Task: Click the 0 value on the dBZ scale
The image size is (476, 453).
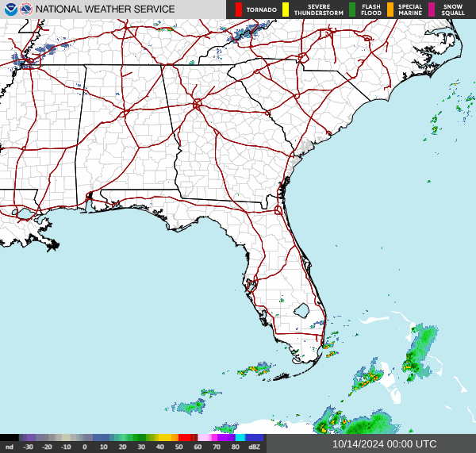Action: 85,447
